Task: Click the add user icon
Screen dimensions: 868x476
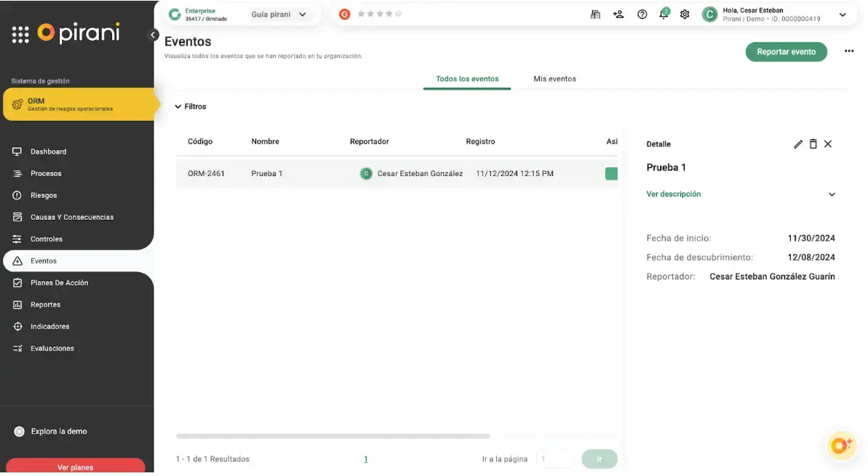Action: point(618,15)
